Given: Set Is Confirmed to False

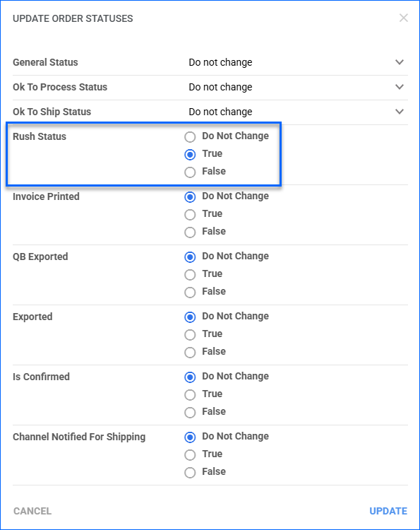Looking at the screenshot, I should click(x=190, y=413).
